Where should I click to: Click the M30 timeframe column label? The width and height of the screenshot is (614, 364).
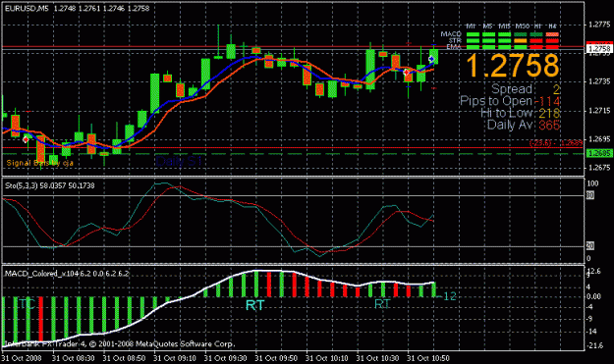coord(522,26)
